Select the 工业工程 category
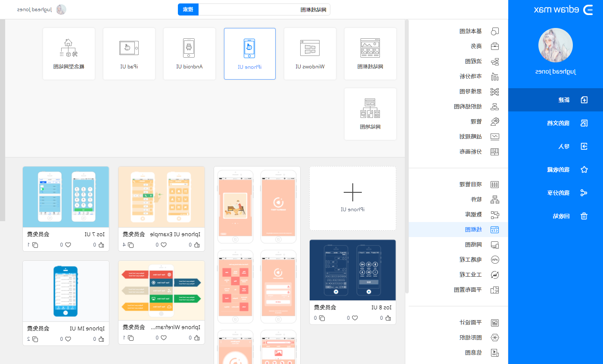The image size is (603, 364). pos(458,275)
